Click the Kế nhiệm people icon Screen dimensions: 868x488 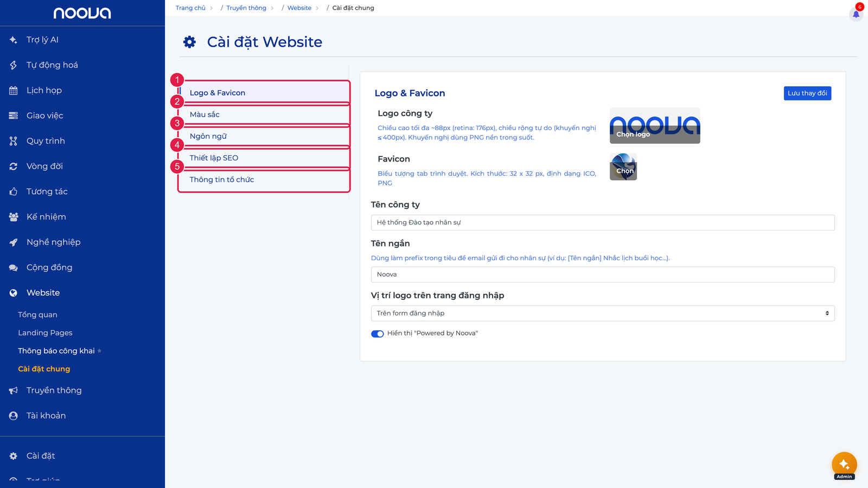(13, 217)
